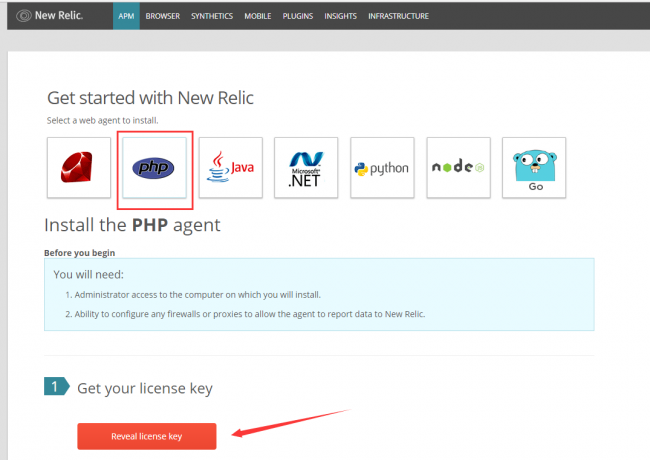Click the step 1 number badge
This screenshot has width=650, height=460.
[x=56, y=386]
